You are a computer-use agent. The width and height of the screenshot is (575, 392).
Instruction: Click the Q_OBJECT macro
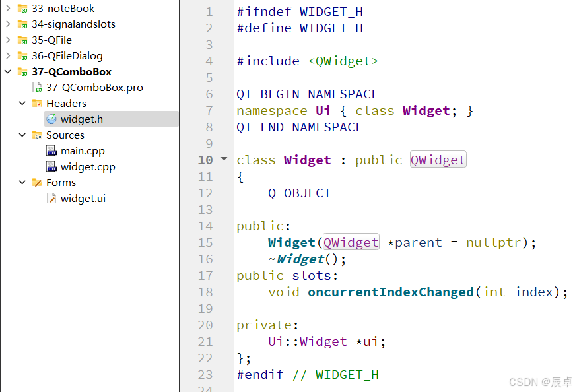[x=300, y=193]
